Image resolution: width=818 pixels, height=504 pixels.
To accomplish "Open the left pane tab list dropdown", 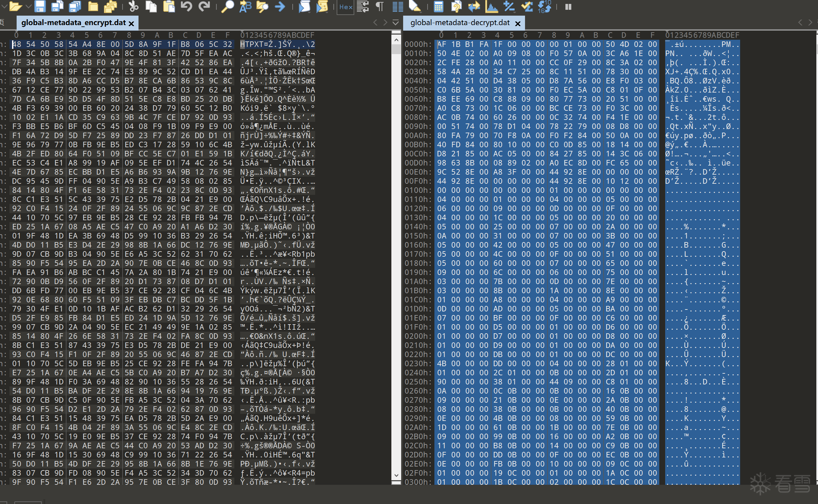I will (396, 22).
